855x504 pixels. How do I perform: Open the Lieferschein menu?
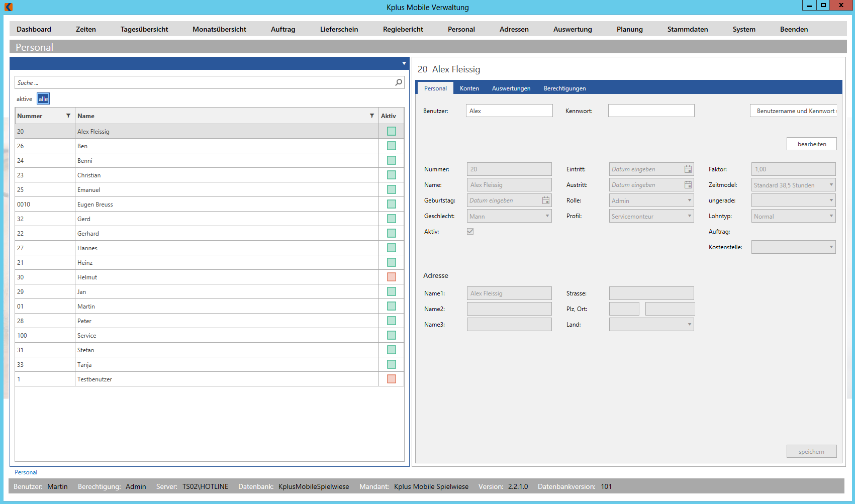pos(339,29)
